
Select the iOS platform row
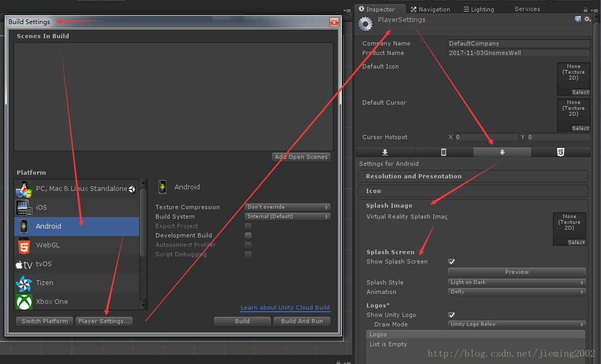pos(76,208)
